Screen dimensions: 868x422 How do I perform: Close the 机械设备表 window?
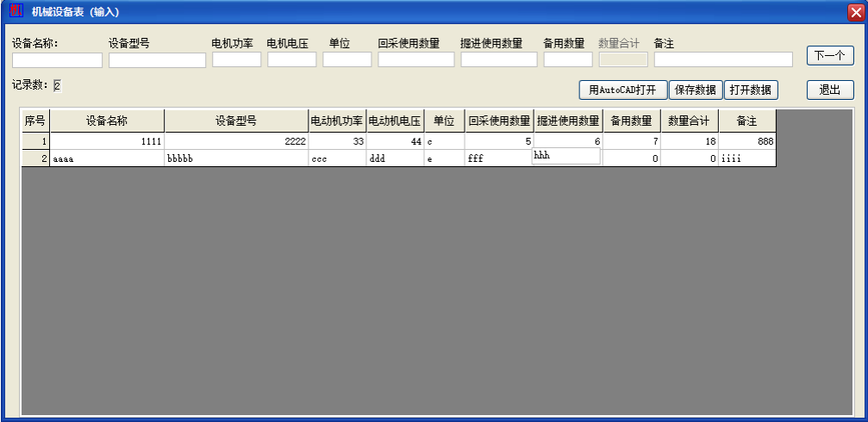coord(854,11)
